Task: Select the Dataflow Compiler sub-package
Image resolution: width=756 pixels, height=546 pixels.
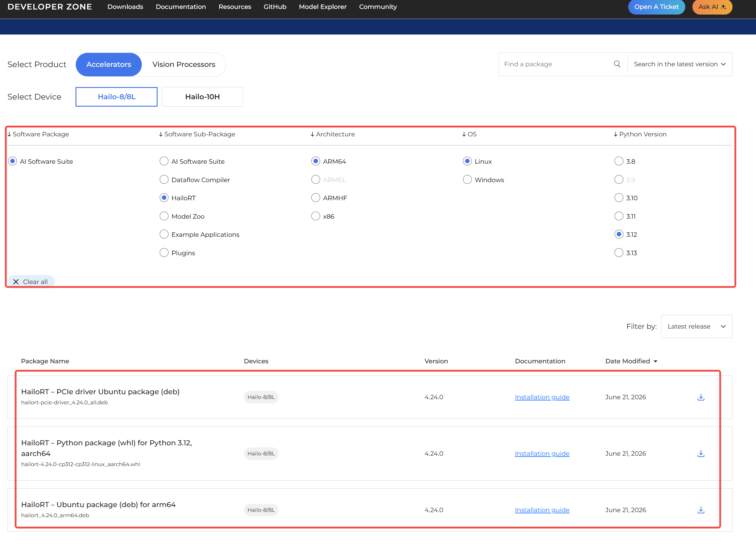Action: tap(195, 179)
